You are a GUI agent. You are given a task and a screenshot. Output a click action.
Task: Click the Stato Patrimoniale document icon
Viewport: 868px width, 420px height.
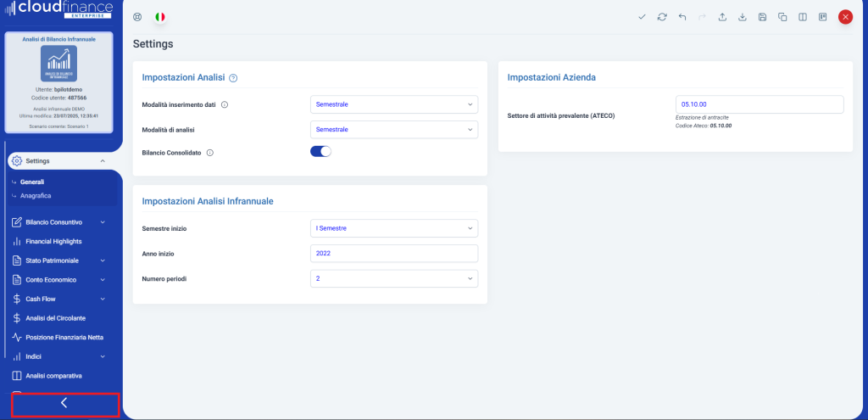(x=17, y=260)
